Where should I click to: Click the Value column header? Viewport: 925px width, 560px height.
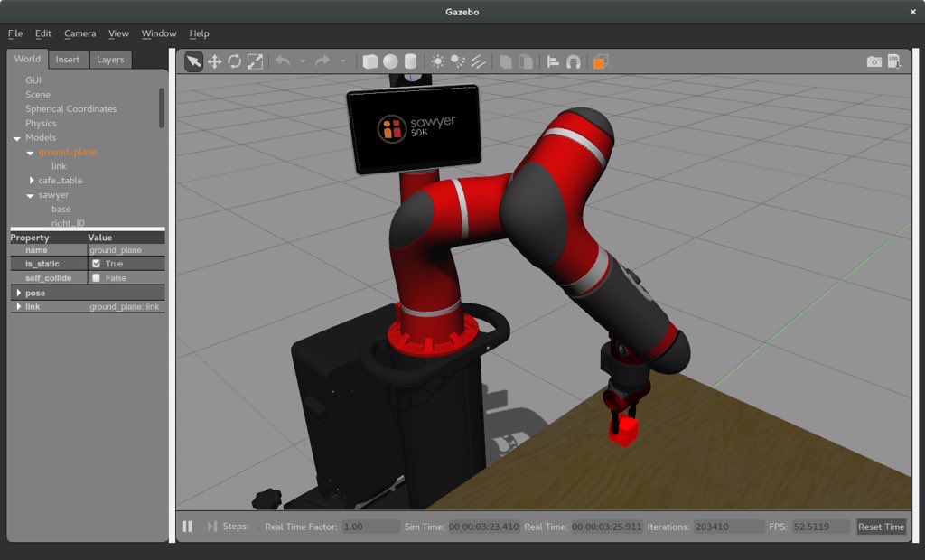126,238
